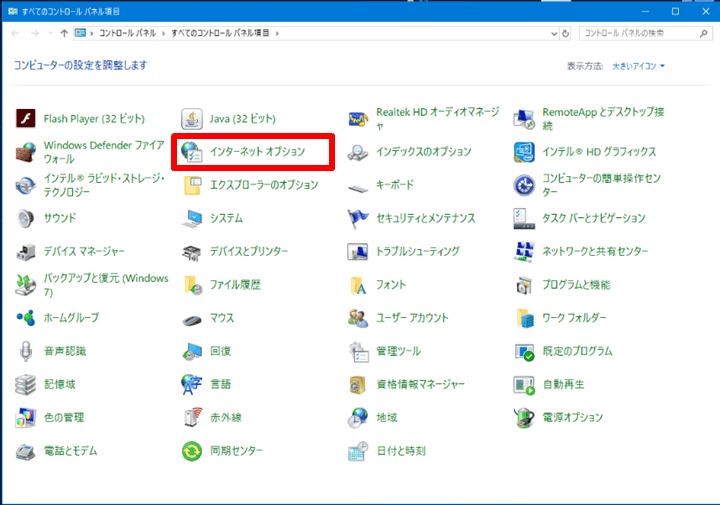The image size is (720, 505).
Task: Open the フォント letter A icon
Action: [x=358, y=285]
